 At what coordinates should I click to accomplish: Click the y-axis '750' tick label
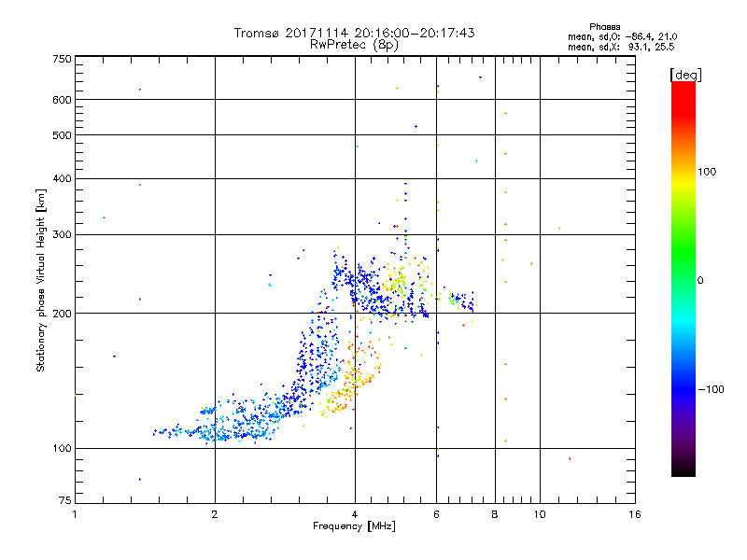coord(62,59)
